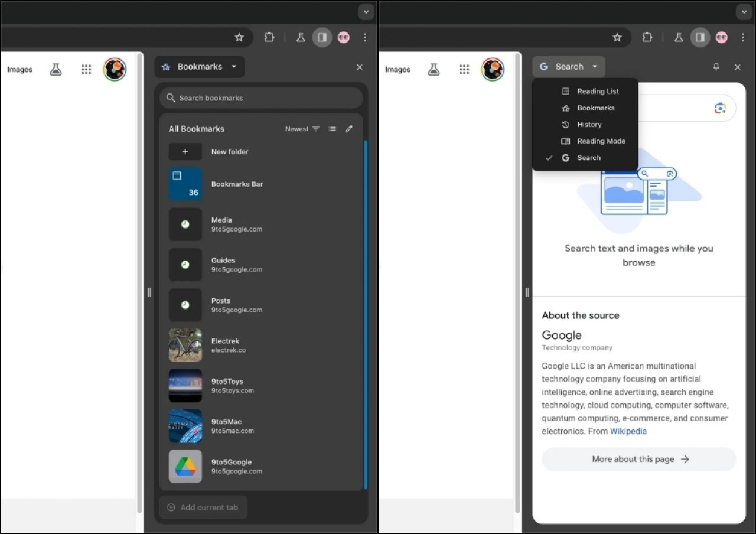Collapse the Search side panel selector dropdown
This screenshot has width=756, height=534.
point(569,67)
